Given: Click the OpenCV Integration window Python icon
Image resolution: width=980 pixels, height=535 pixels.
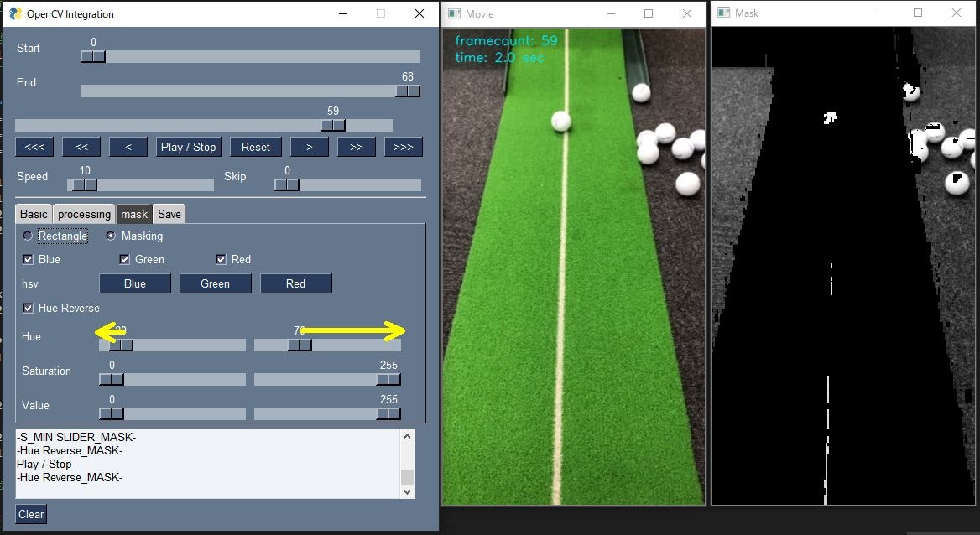Looking at the screenshot, I should click(x=15, y=13).
